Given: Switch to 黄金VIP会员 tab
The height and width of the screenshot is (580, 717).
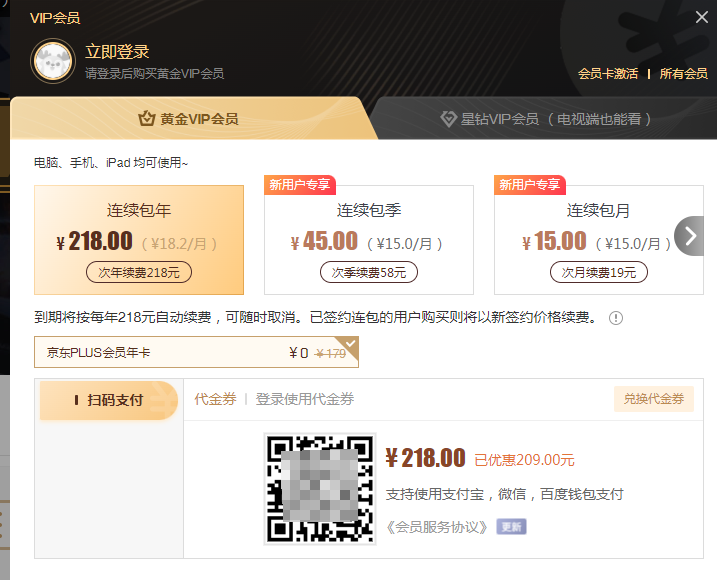Looking at the screenshot, I should click(189, 119).
